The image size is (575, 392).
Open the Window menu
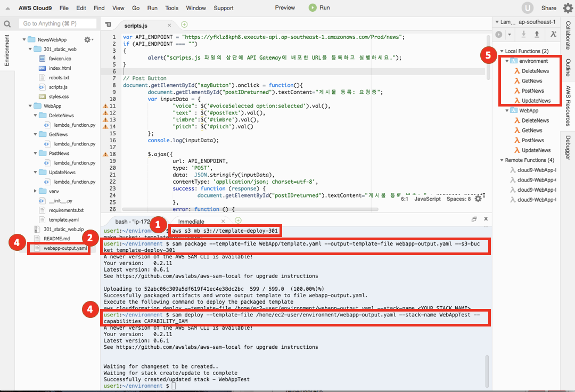click(x=196, y=8)
